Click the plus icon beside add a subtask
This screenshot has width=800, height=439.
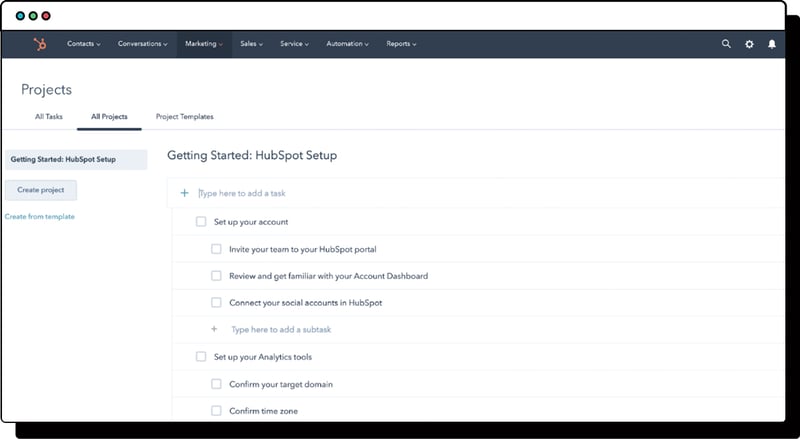[214, 329]
